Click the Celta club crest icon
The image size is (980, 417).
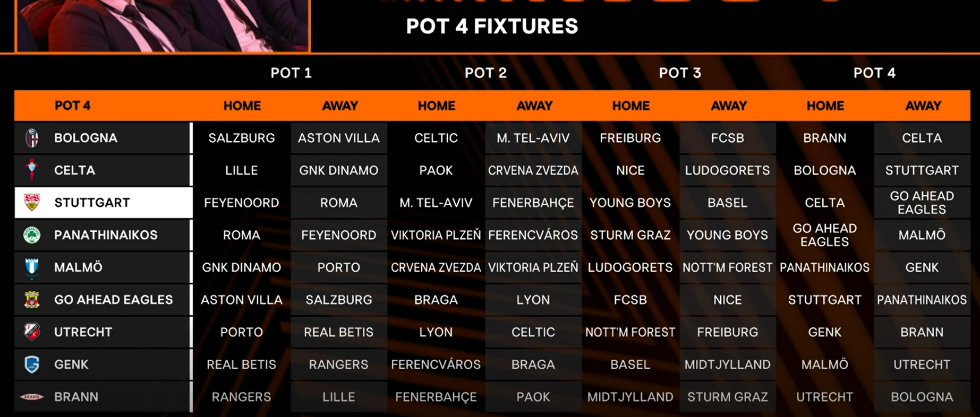(32, 170)
